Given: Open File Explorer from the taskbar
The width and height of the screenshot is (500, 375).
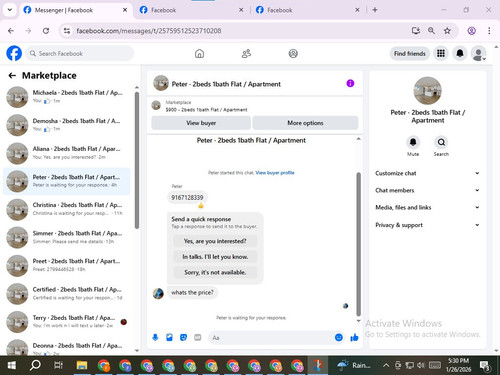Looking at the screenshot, I should coord(82,366).
